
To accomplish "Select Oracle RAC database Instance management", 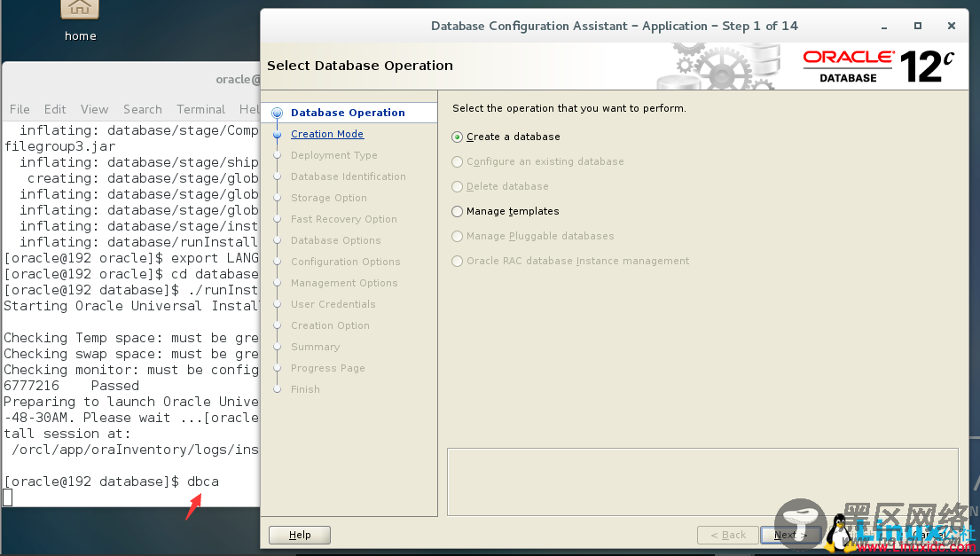I will coord(570,261).
